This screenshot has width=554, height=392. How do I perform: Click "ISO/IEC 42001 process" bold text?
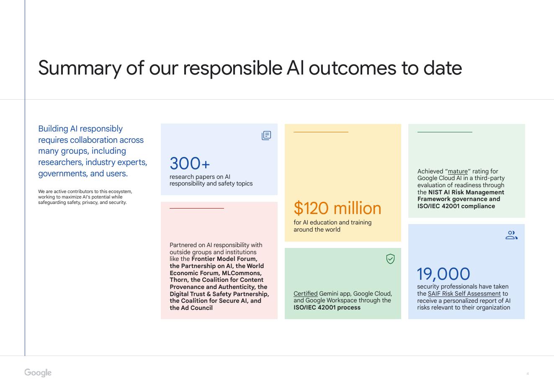coord(327,307)
